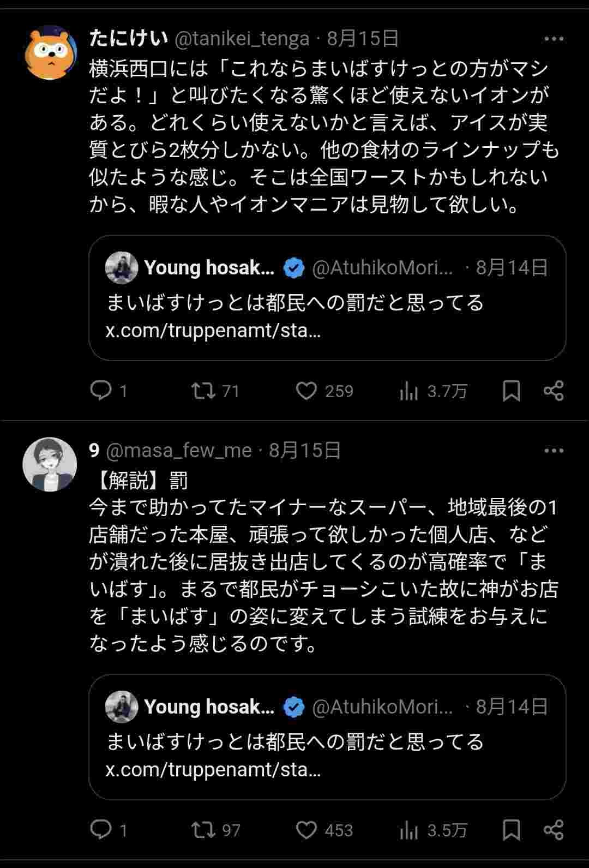View analytics showing 3.5万 views
Image resolution: width=589 pixels, height=868 pixels.
point(408,830)
